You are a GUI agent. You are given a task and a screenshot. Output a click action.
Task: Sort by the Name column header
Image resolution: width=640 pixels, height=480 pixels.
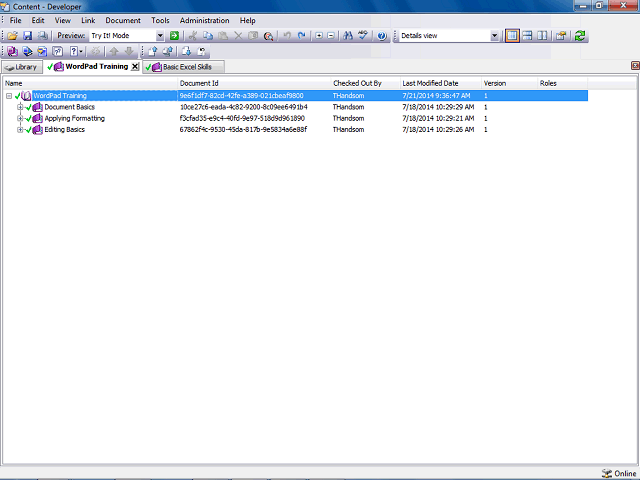tap(90, 83)
